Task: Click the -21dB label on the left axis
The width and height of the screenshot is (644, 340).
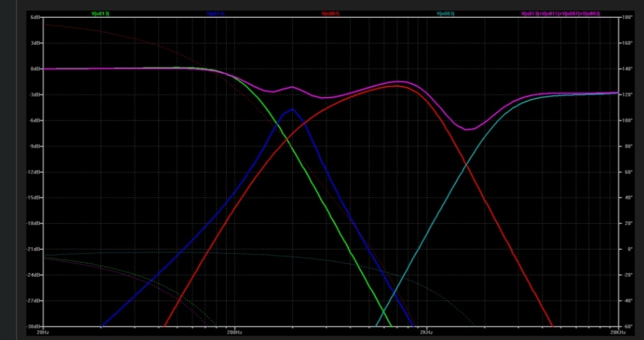Action: point(34,249)
